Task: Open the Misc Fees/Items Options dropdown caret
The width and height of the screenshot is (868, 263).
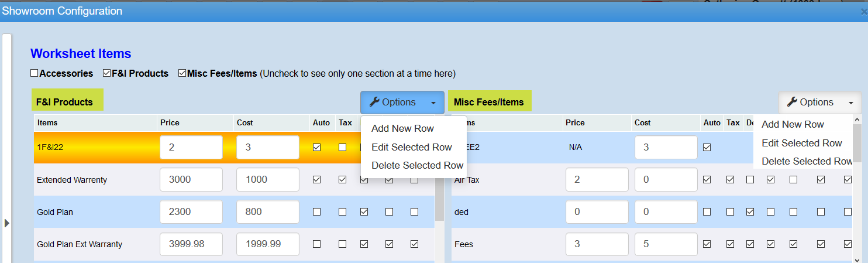Action: click(850, 103)
